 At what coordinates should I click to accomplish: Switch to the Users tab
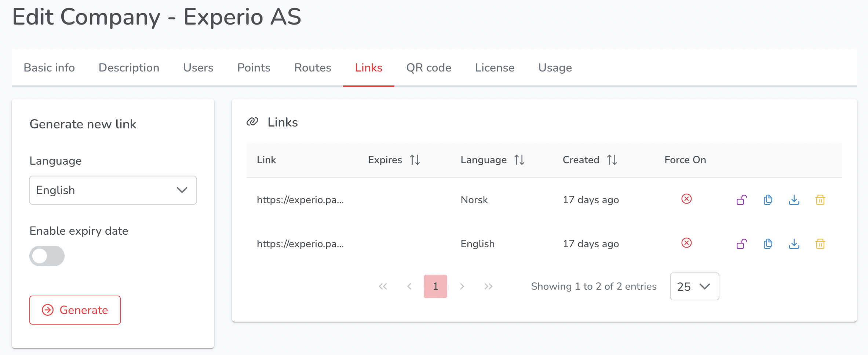tap(198, 68)
